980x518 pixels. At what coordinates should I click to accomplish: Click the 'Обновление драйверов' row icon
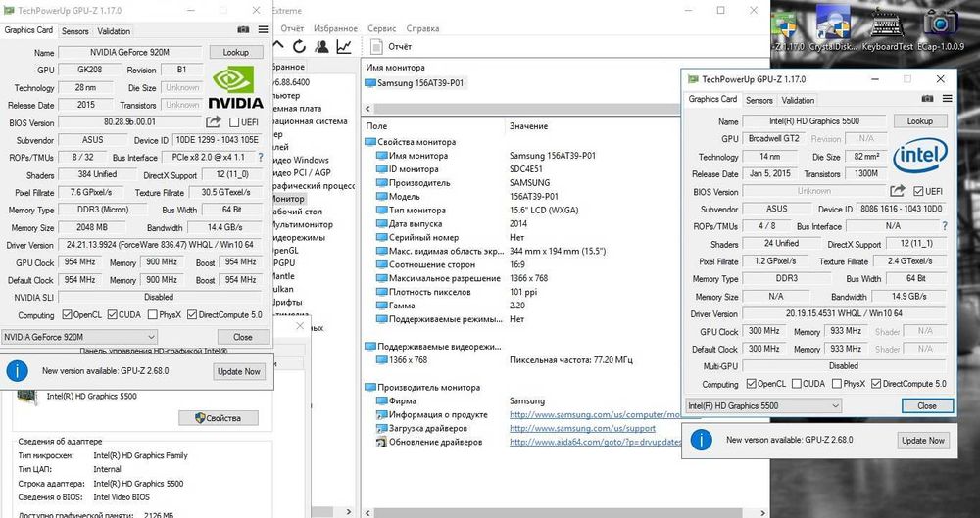click(381, 442)
